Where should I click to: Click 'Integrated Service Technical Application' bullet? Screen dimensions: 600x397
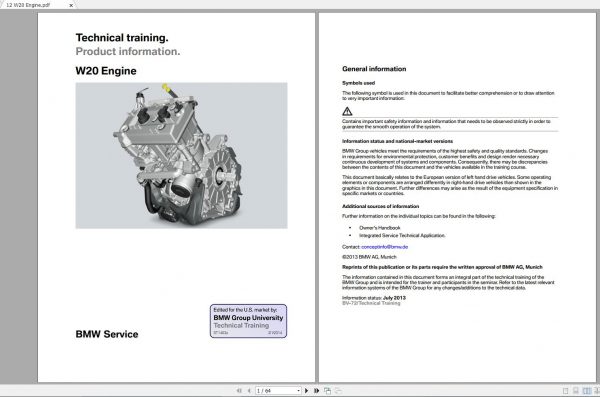click(x=402, y=235)
